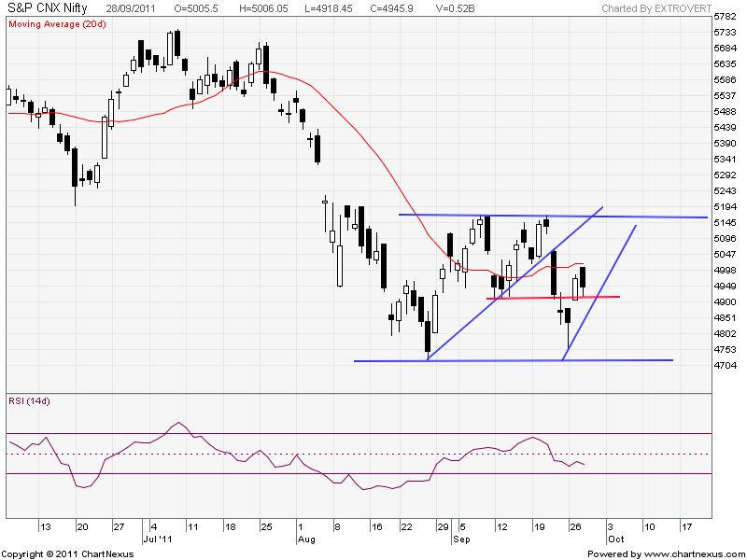Select the dotted RSI midline
The height and width of the screenshot is (560, 747).
point(280,454)
